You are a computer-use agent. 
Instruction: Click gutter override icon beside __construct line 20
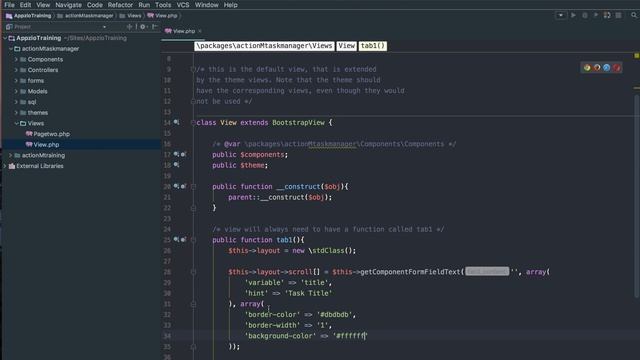184,186
